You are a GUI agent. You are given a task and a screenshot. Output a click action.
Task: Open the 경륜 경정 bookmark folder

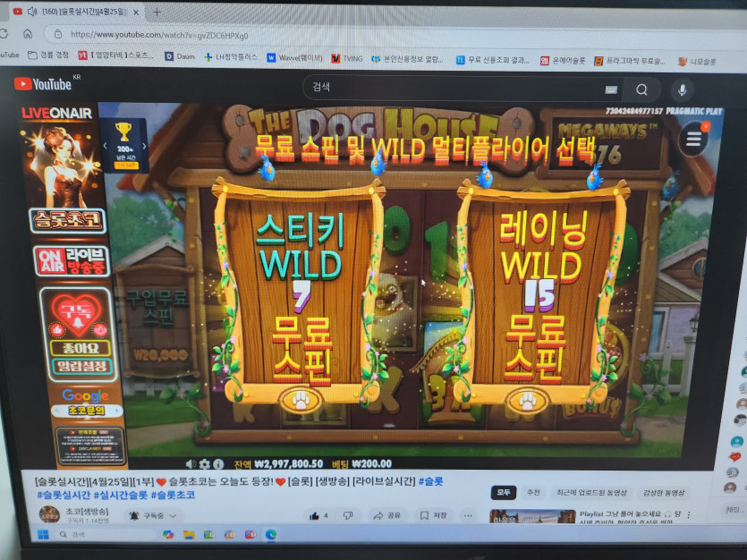[47, 55]
